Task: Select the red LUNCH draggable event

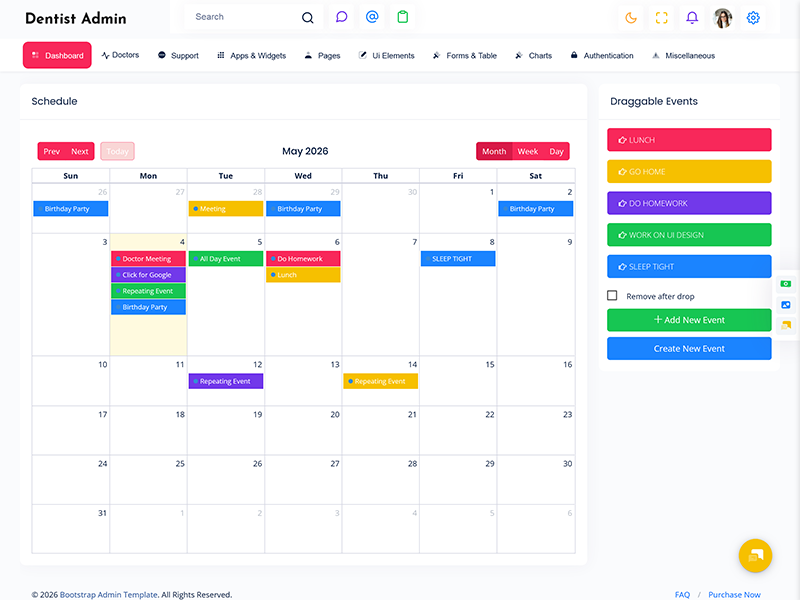Action: click(x=689, y=140)
